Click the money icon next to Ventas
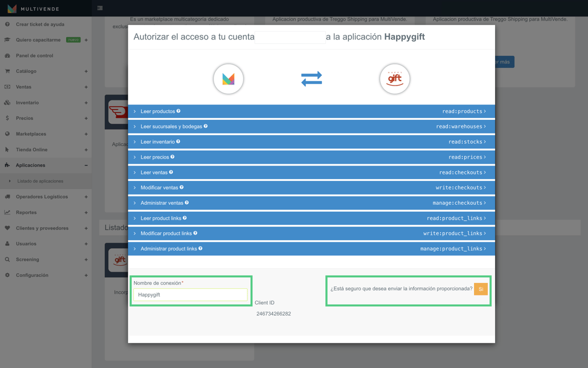This screenshot has height=368, width=588. pos(7,87)
